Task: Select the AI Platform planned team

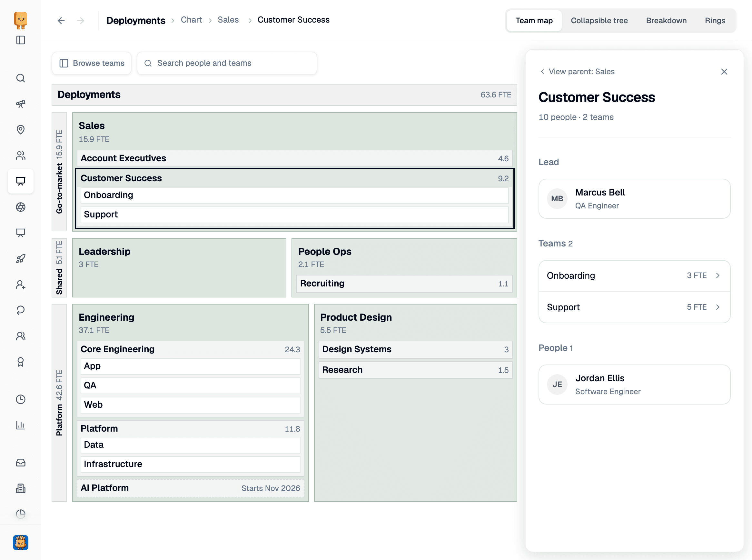Action: tap(191, 488)
